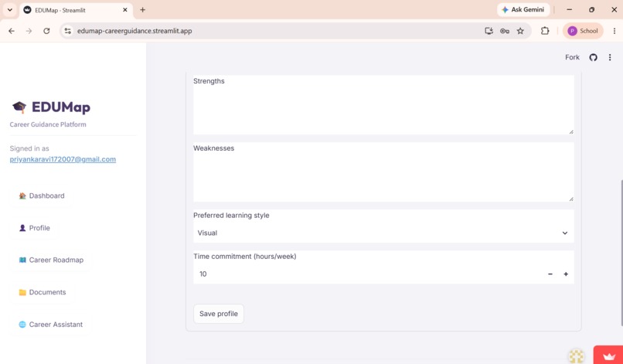
Task: Grab the Strengths text area resize handle
Action: point(571,131)
